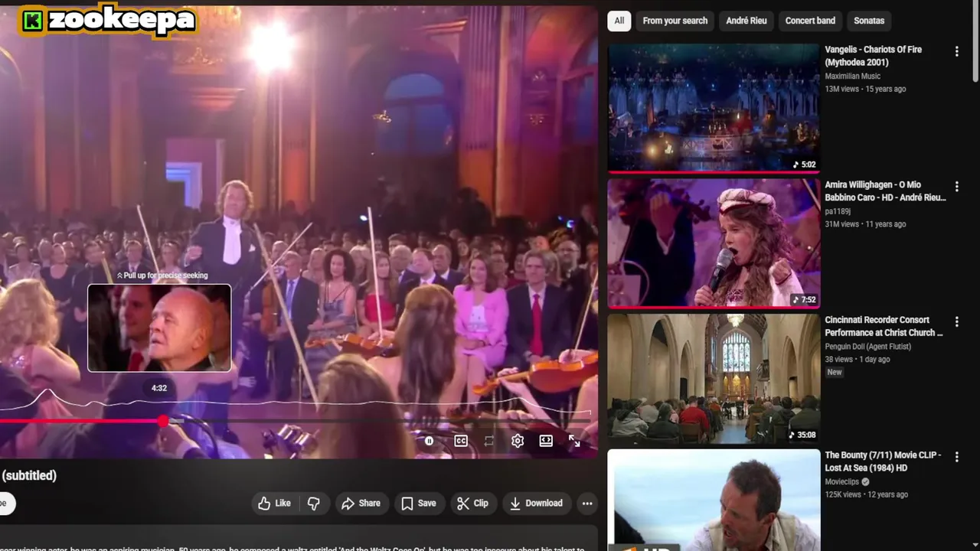
Task: Open more actions ellipsis below the video
Action: click(x=587, y=503)
